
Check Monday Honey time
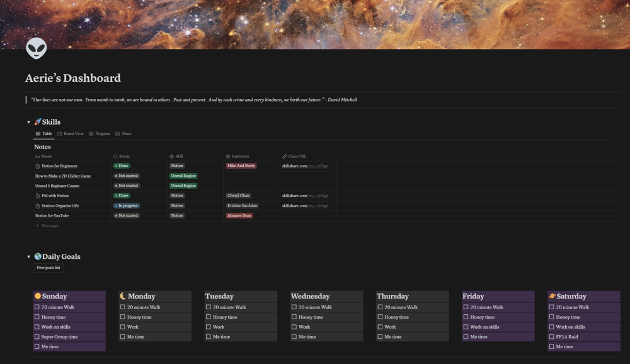click(123, 317)
